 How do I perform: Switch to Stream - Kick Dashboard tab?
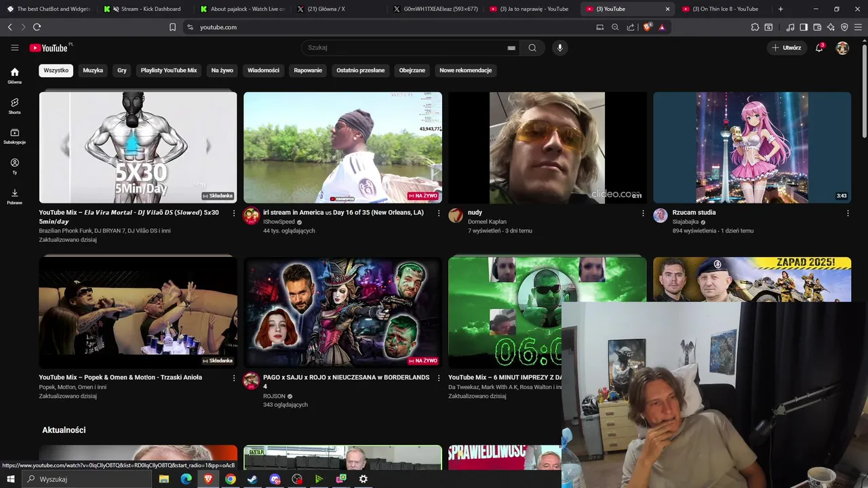pyautogui.click(x=144, y=9)
